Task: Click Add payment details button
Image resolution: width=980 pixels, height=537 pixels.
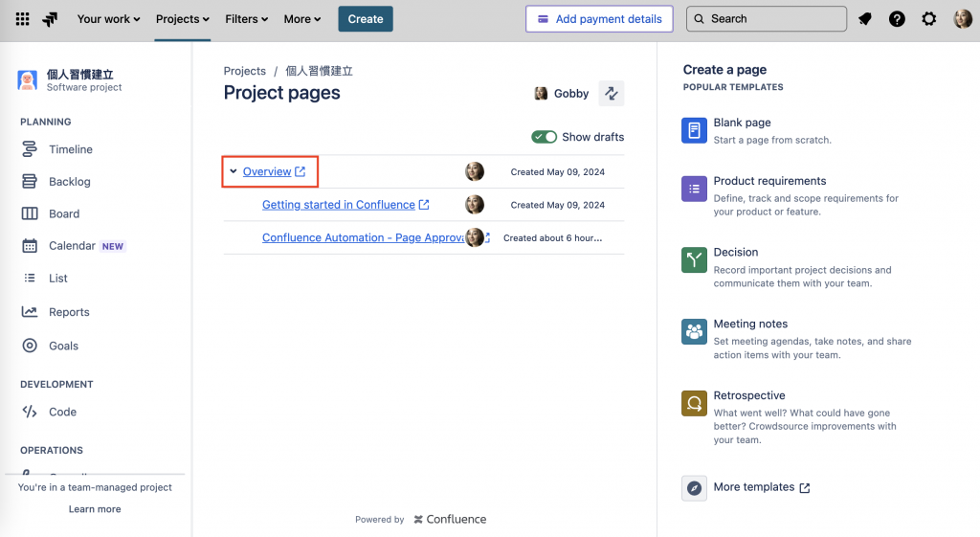Action: (599, 19)
